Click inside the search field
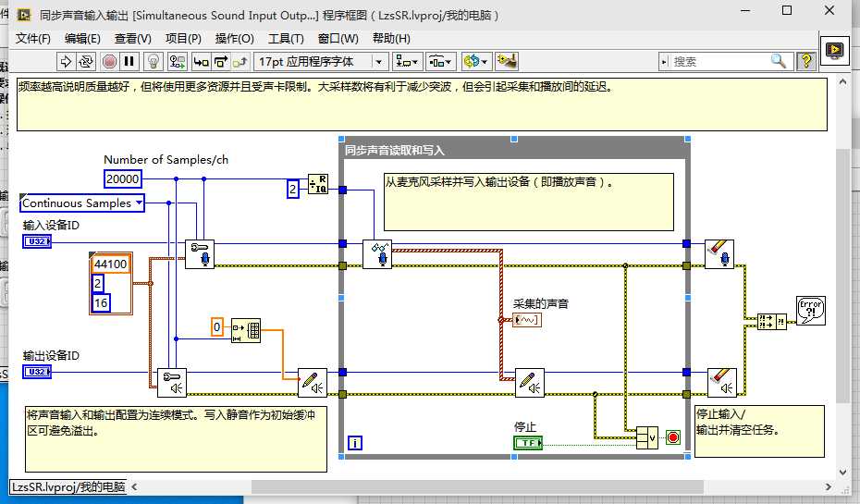Screen dimensions: 860x504 [719, 61]
